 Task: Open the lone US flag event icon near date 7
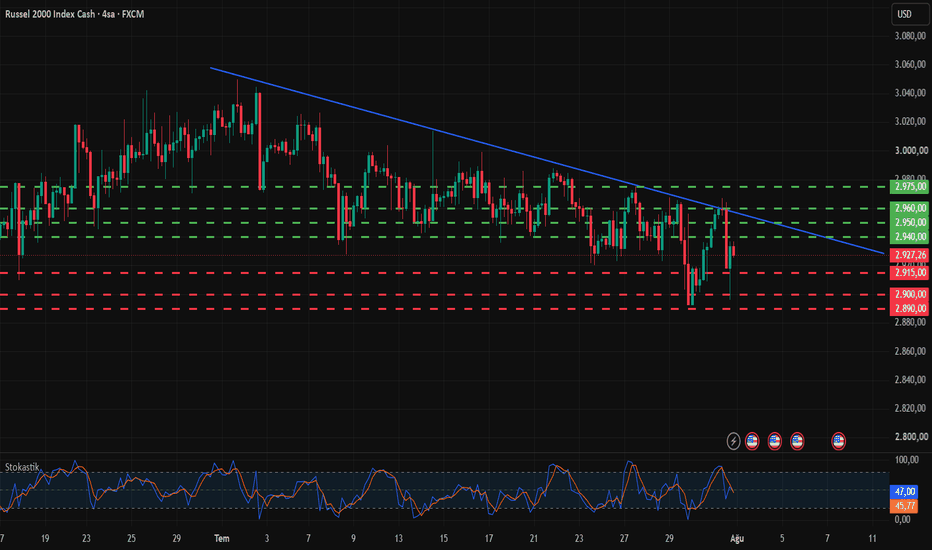(x=838, y=441)
